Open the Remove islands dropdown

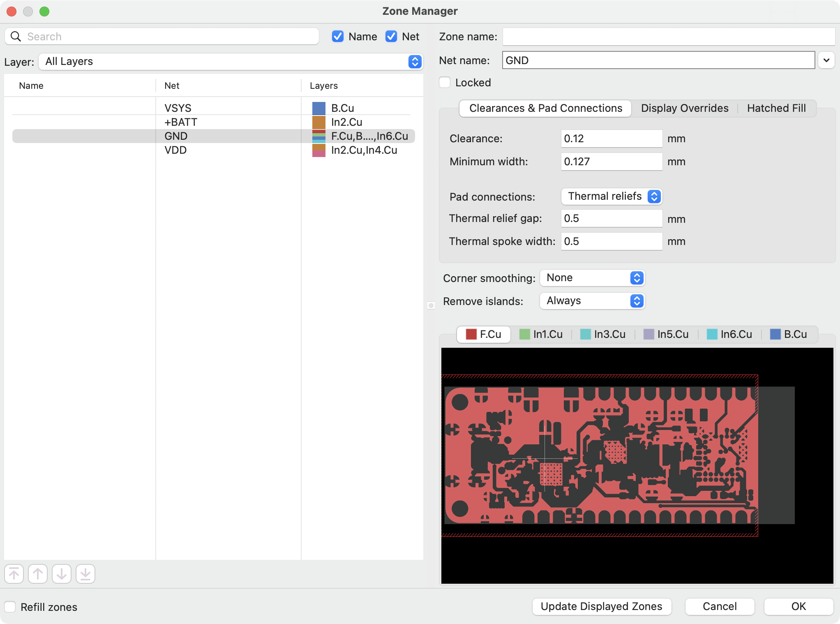[x=592, y=301]
